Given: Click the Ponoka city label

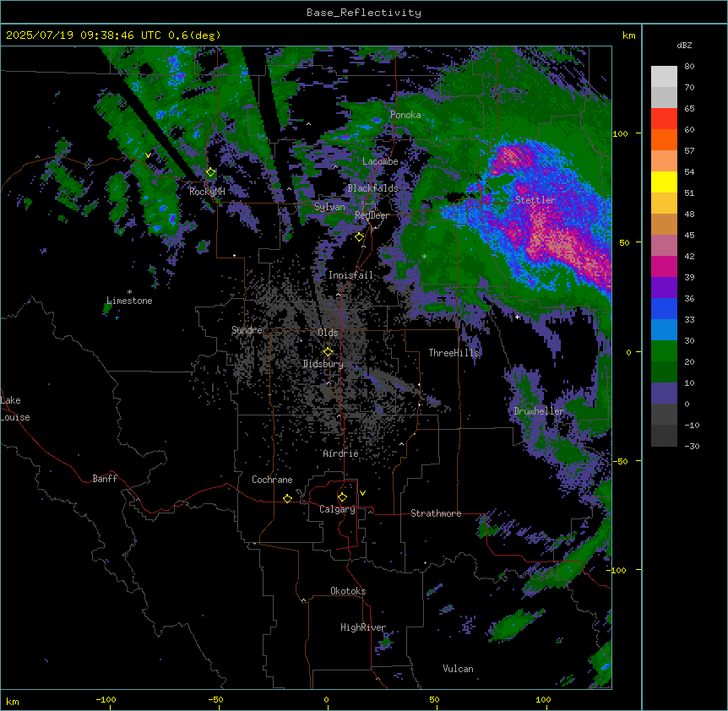Looking at the screenshot, I should (405, 115).
